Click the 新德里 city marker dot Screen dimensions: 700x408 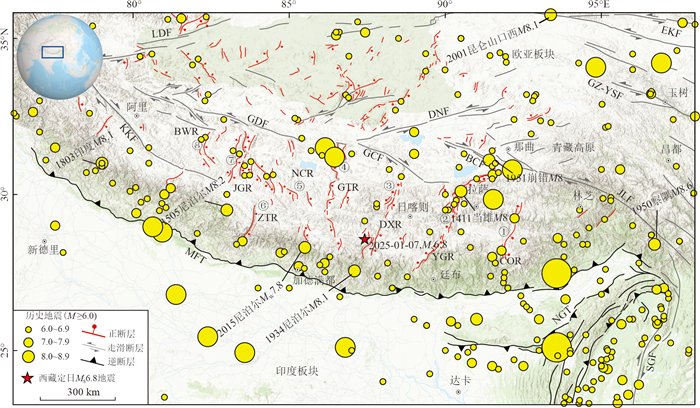[44, 241]
